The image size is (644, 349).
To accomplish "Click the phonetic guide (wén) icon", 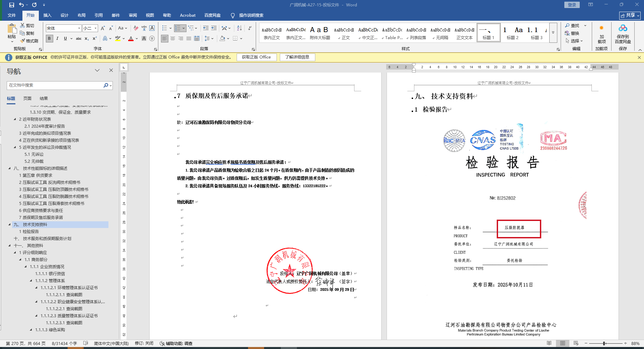I will 144,28.
